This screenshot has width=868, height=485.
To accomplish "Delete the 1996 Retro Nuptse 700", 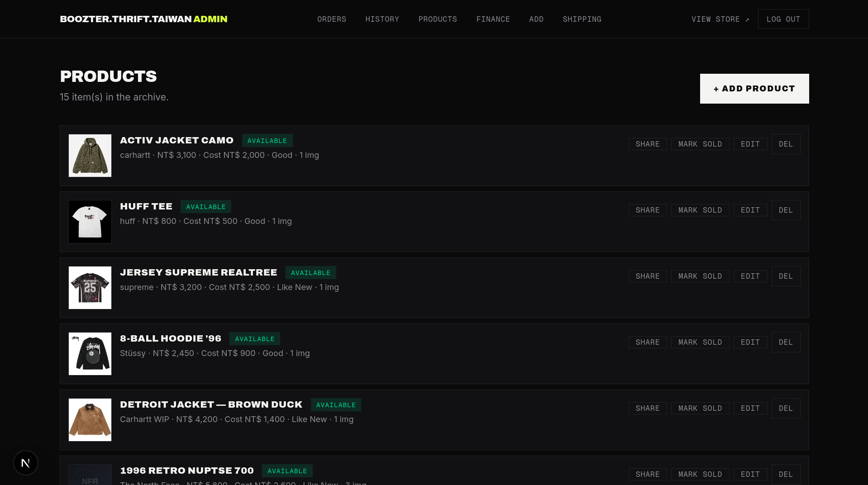I will point(786,474).
